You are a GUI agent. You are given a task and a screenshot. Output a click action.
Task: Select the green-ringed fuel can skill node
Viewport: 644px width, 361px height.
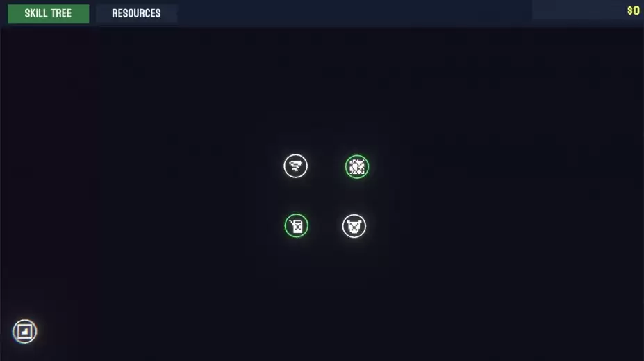pyautogui.click(x=297, y=226)
